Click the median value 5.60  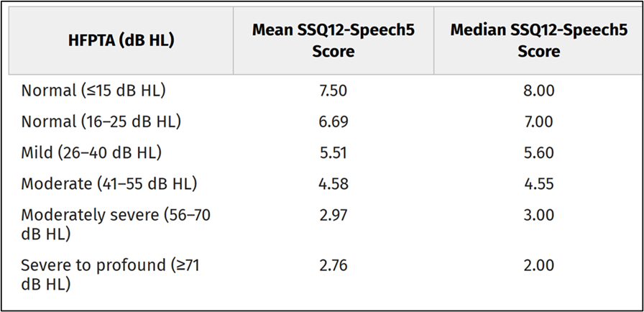539,152
